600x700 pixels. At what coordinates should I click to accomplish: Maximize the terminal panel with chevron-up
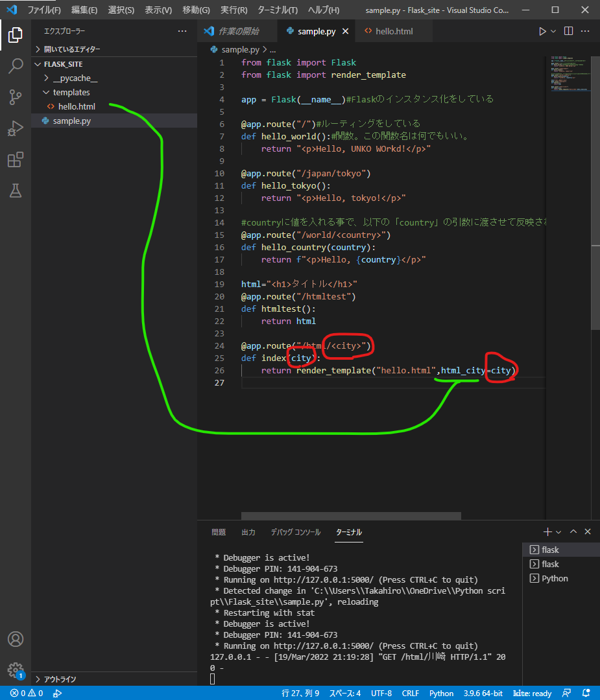coord(573,532)
